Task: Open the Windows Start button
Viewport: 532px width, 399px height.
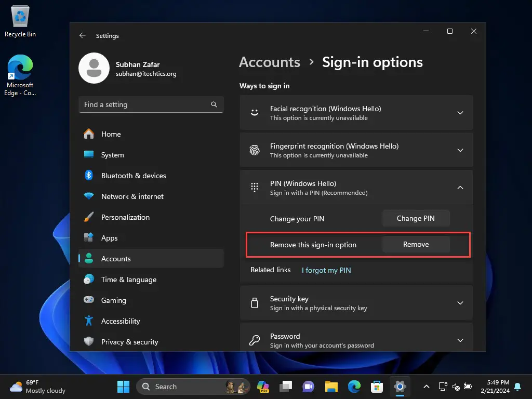Action: 123,387
